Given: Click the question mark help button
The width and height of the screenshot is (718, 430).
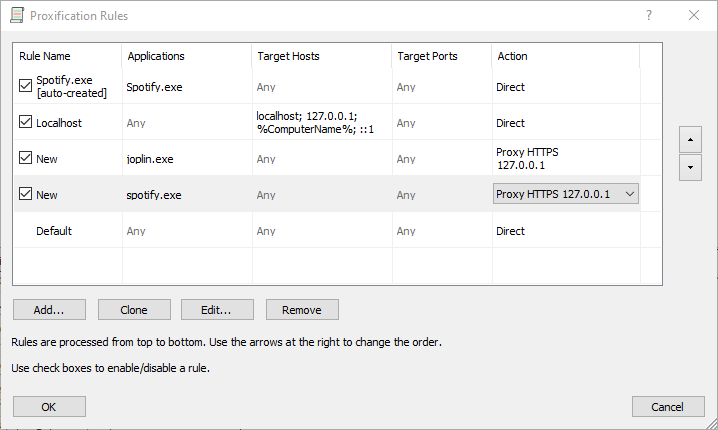Looking at the screenshot, I should (x=649, y=16).
